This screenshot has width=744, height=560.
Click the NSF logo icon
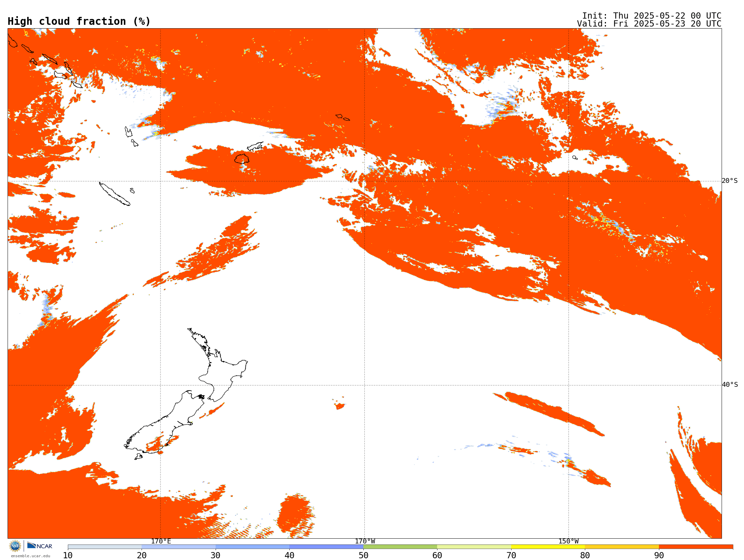(x=15, y=546)
